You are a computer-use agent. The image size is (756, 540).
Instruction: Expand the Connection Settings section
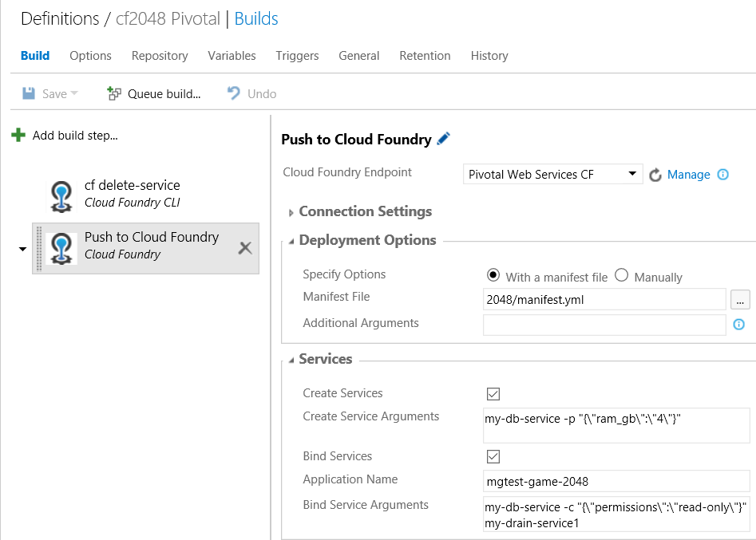tap(291, 213)
